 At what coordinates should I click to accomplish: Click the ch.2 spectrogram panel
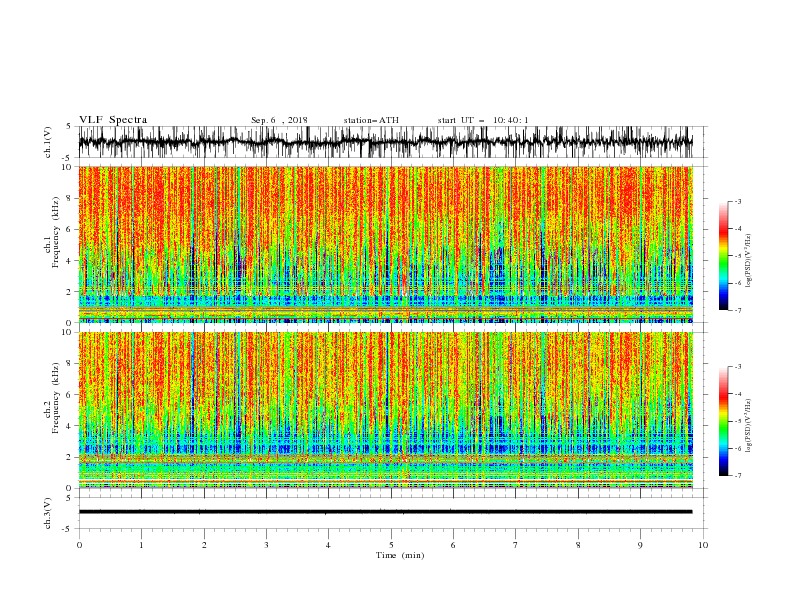coord(385,410)
